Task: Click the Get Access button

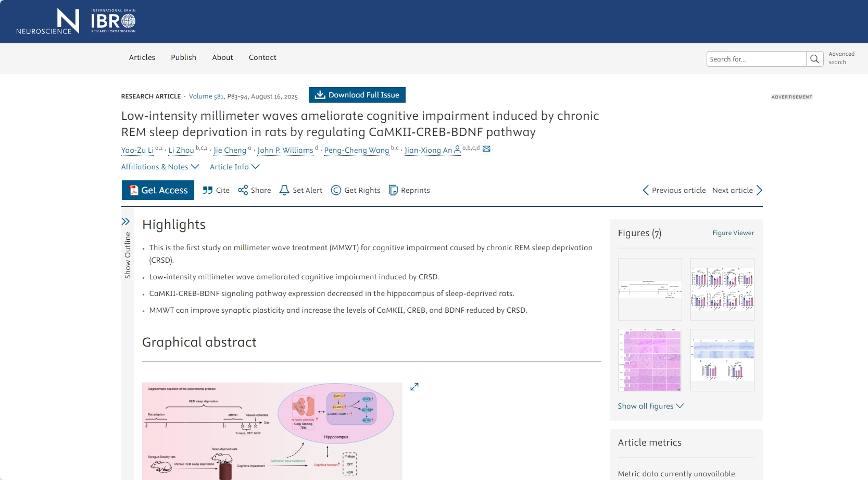Action: tap(158, 190)
